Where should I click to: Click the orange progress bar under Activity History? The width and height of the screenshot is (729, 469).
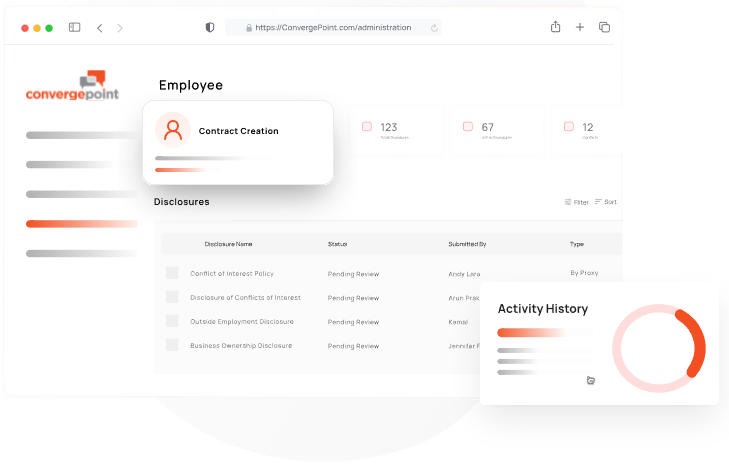pos(532,332)
